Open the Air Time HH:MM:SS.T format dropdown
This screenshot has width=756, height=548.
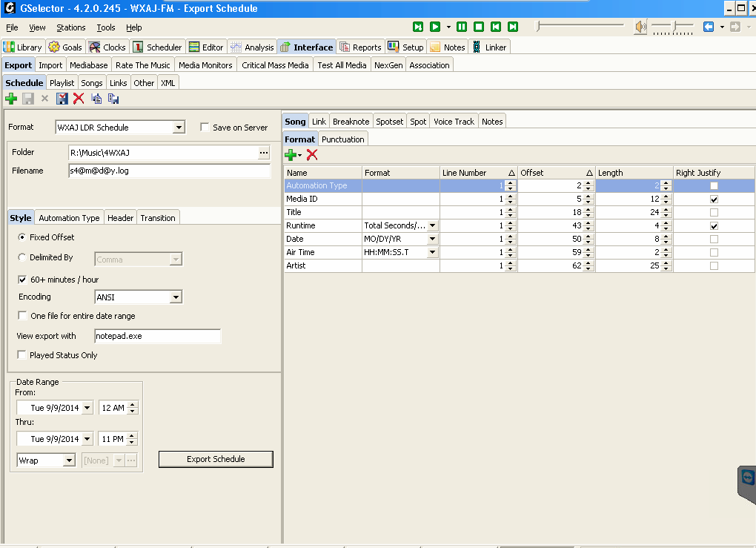433,253
